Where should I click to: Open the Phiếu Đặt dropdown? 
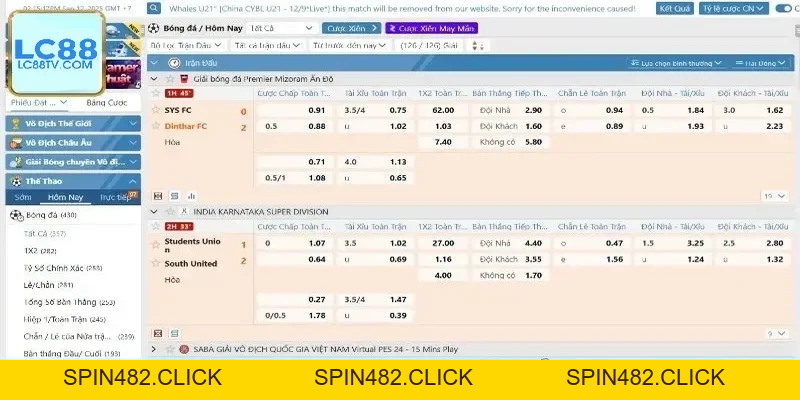coord(39,103)
